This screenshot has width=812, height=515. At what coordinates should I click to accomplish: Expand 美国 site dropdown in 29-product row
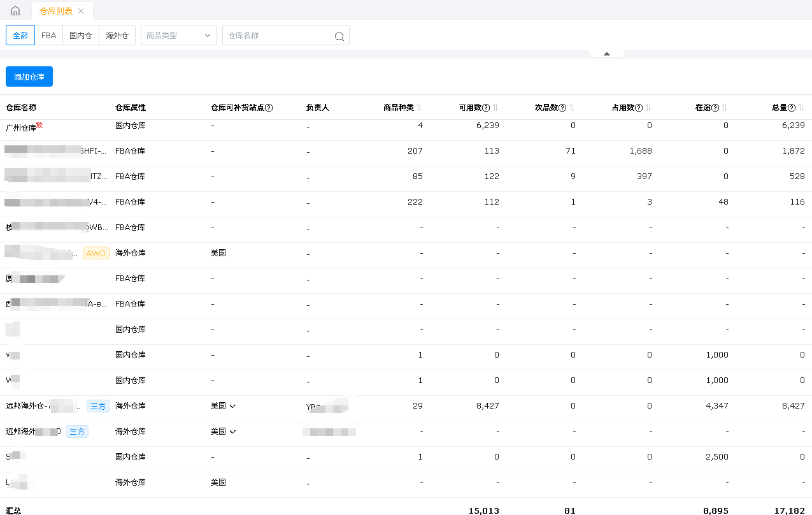click(224, 406)
